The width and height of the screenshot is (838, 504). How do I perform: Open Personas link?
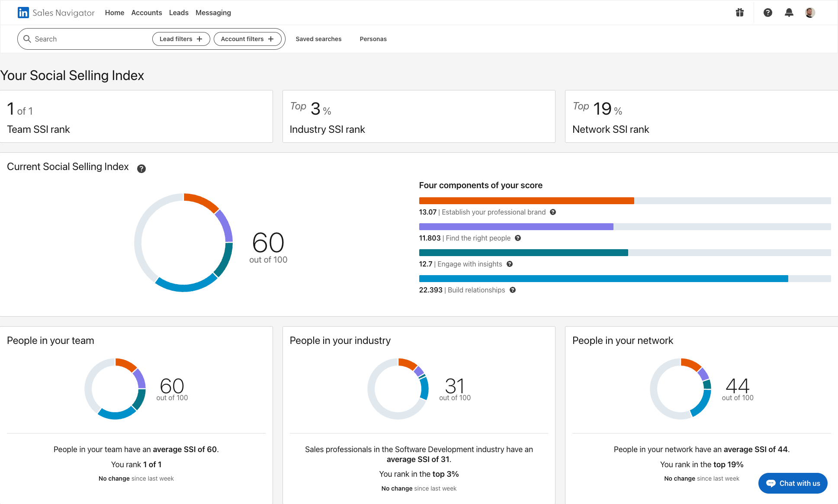tap(373, 39)
